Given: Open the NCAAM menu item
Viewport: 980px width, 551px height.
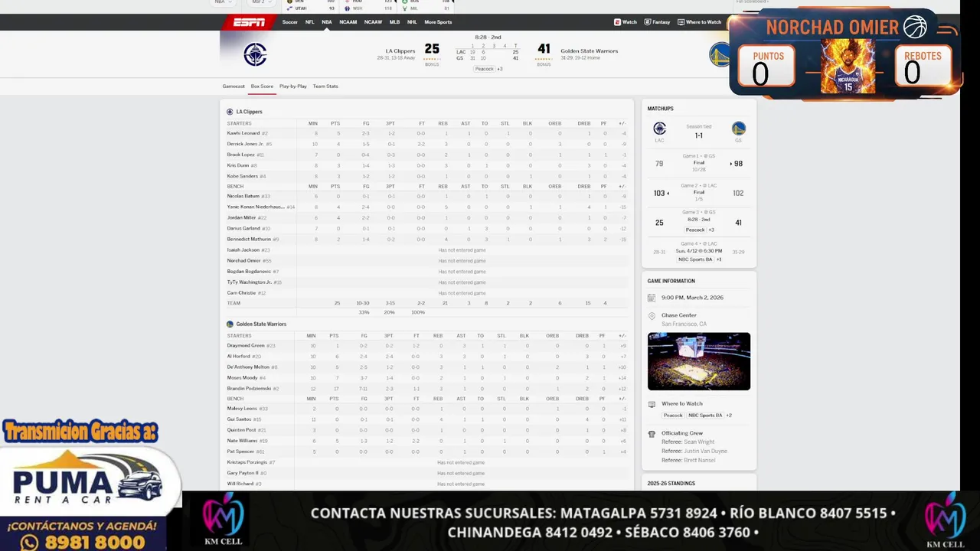Looking at the screenshot, I should 348,22.
